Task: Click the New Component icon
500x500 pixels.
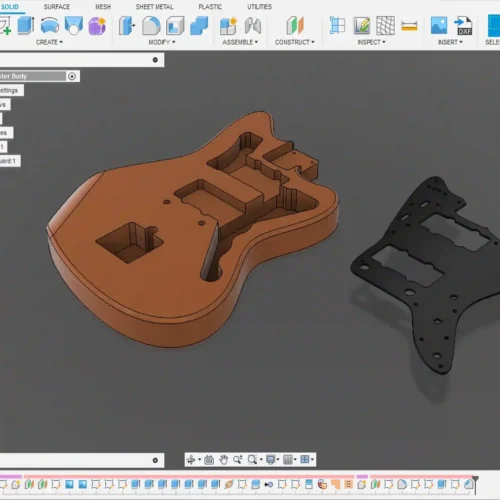Action: 229,25
